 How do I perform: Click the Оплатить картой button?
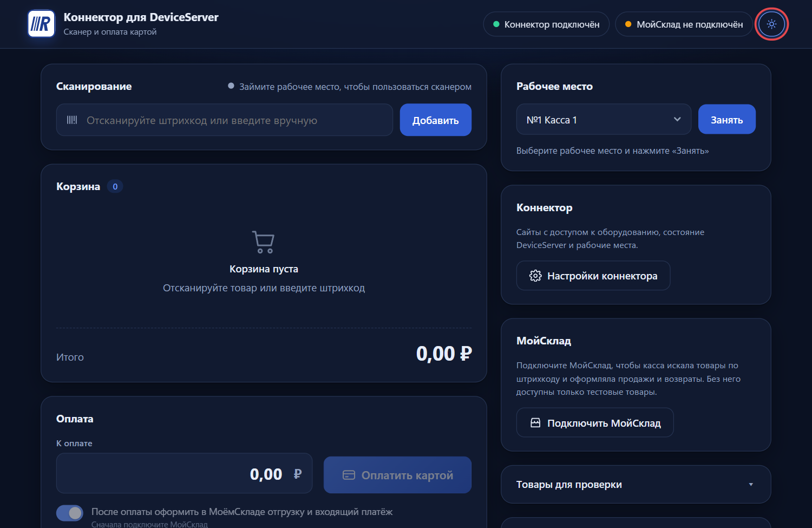(397, 475)
